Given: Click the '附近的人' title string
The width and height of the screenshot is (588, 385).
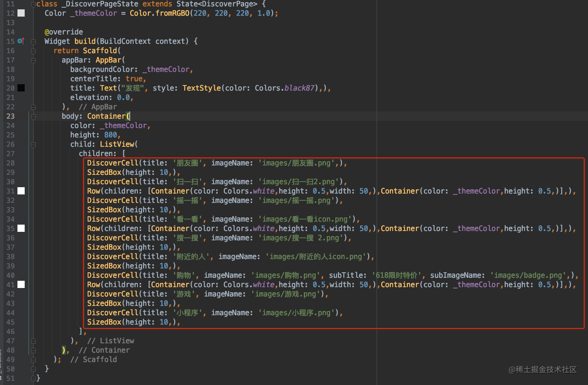Looking at the screenshot, I should coord(191,257).
